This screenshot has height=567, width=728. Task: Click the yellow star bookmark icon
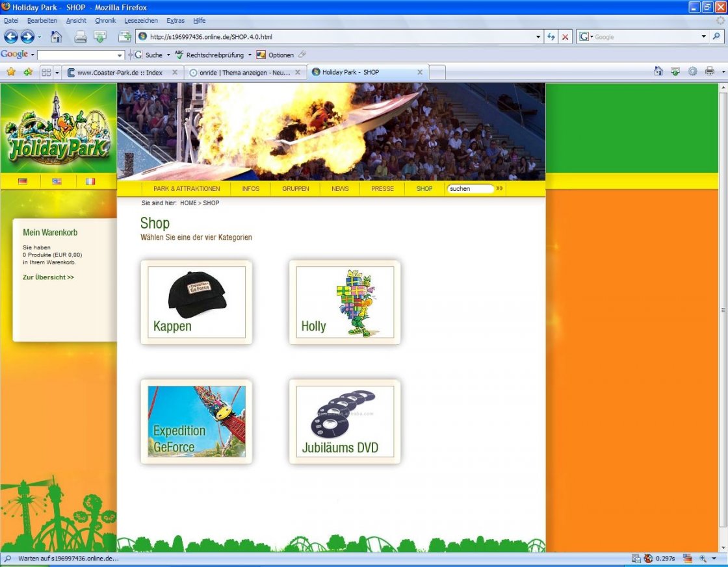[11, 72]
